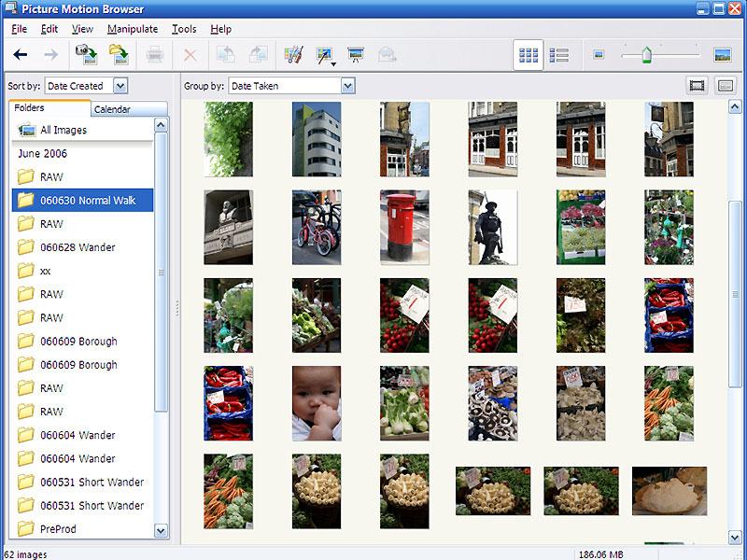Image resolution: width=747 pixels, height=560 pixels.
Task: Open the Manipulate menu
Action: click(133, 29)
